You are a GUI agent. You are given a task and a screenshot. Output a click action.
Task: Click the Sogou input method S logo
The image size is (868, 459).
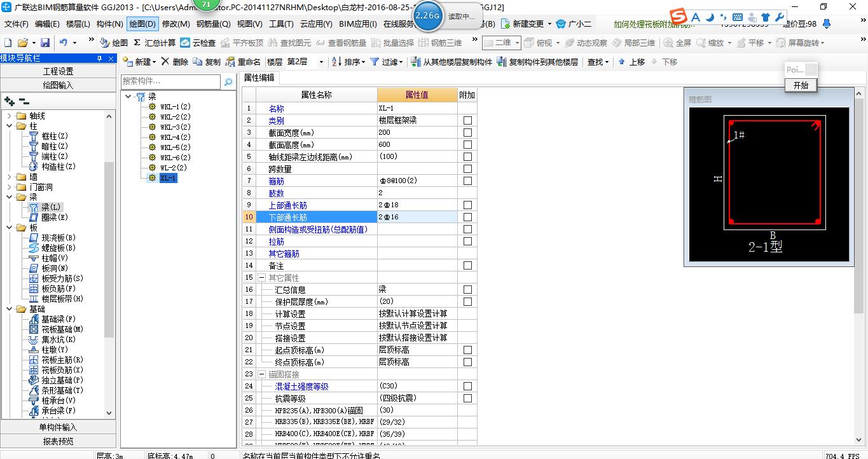[679, 17]
